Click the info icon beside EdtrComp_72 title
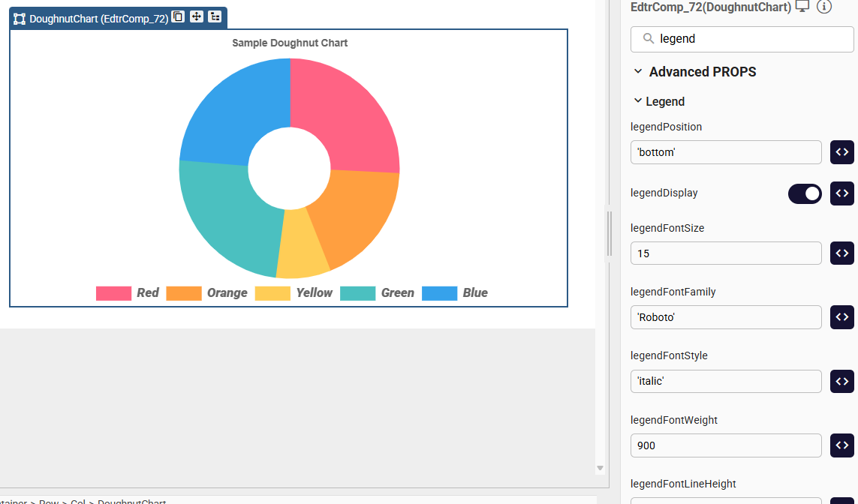This screenshot has height=504, width=858. tap(823, 7)
